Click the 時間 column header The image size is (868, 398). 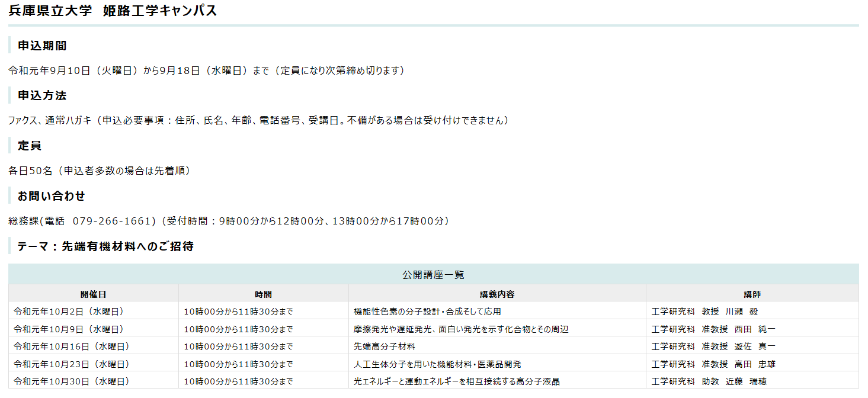tap(264, 294)
